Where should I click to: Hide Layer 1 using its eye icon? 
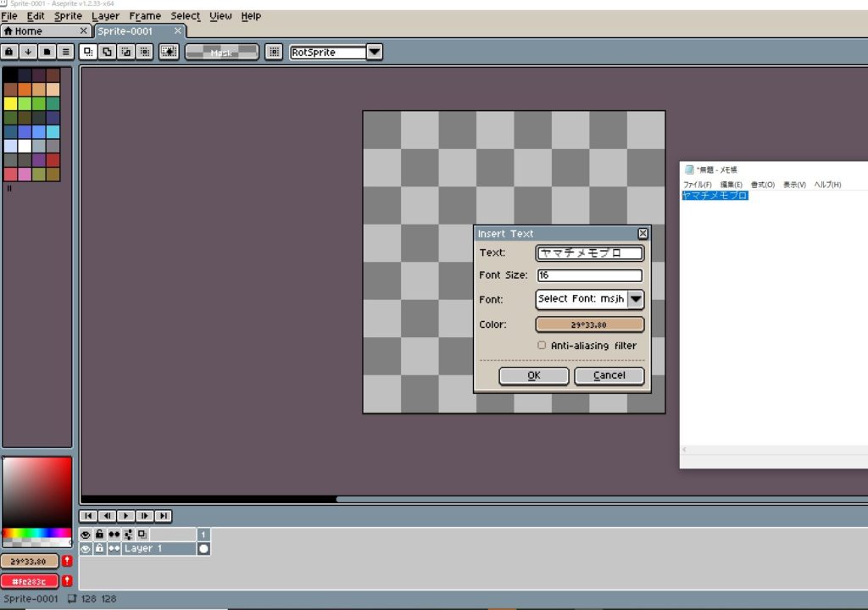[x=86, y=549]
